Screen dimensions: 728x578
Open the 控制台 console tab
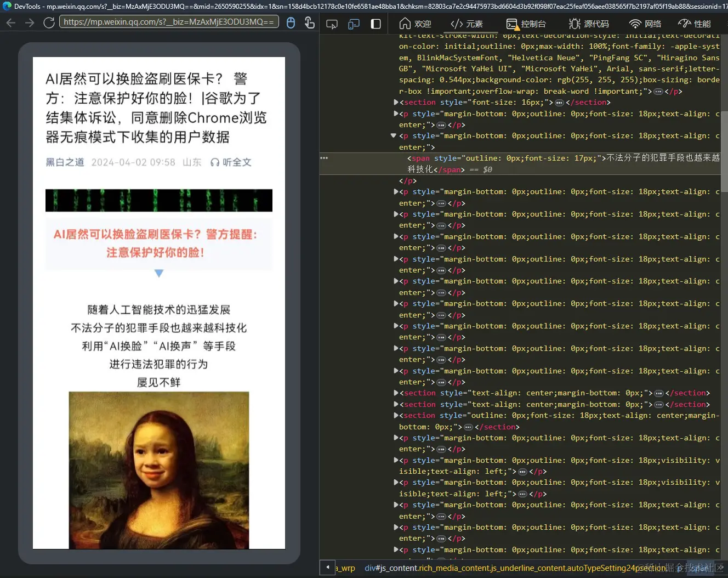(526, 24)
